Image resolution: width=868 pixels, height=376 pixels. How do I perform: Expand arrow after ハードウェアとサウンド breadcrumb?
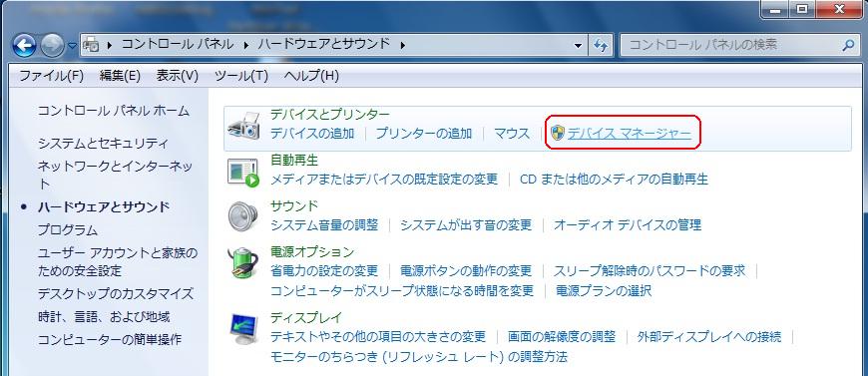point(403,45)
